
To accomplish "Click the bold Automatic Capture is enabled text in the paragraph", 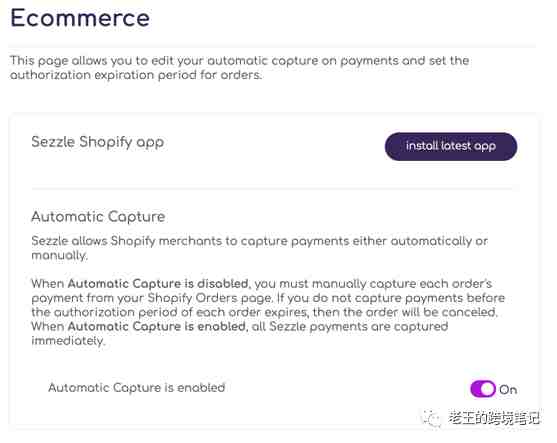I will click(157, 326).
